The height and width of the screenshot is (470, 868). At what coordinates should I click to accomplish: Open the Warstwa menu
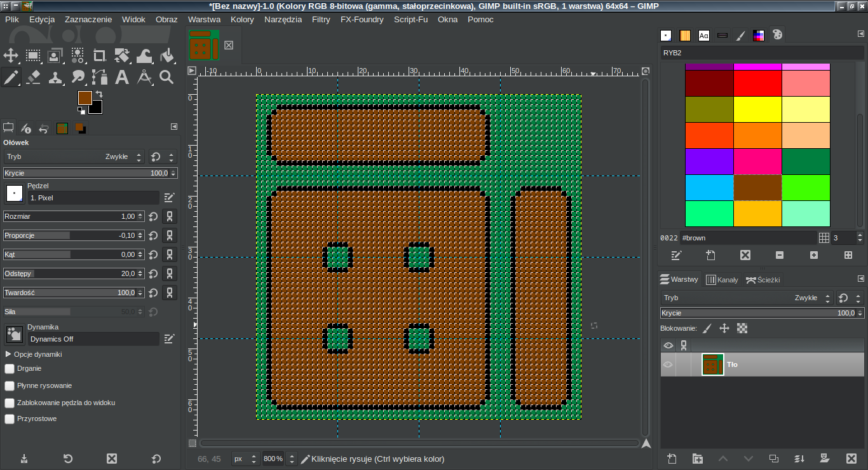tap(204, 19)
